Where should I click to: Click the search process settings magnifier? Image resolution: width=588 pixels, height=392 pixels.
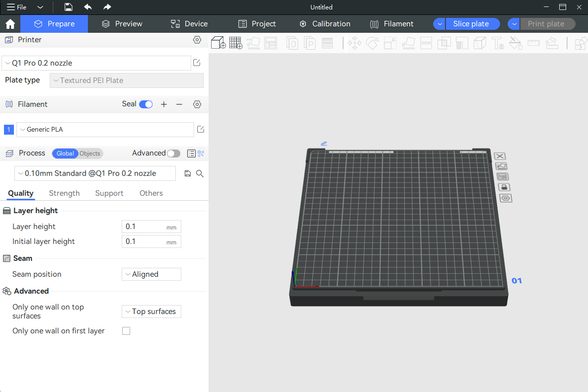tap(200, 173)
